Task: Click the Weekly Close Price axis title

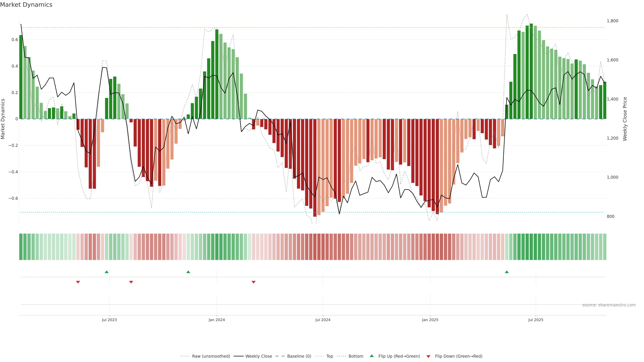Action: tap(625, 119)
